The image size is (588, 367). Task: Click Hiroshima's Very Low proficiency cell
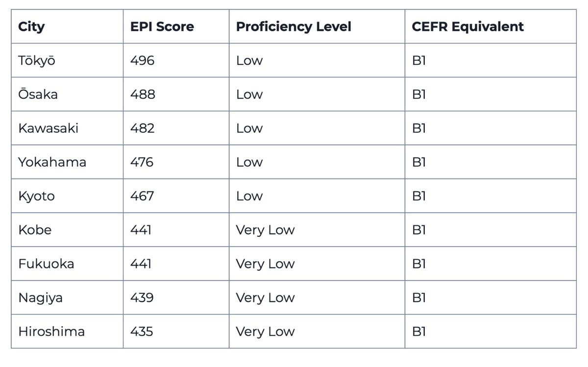[265, 331]
